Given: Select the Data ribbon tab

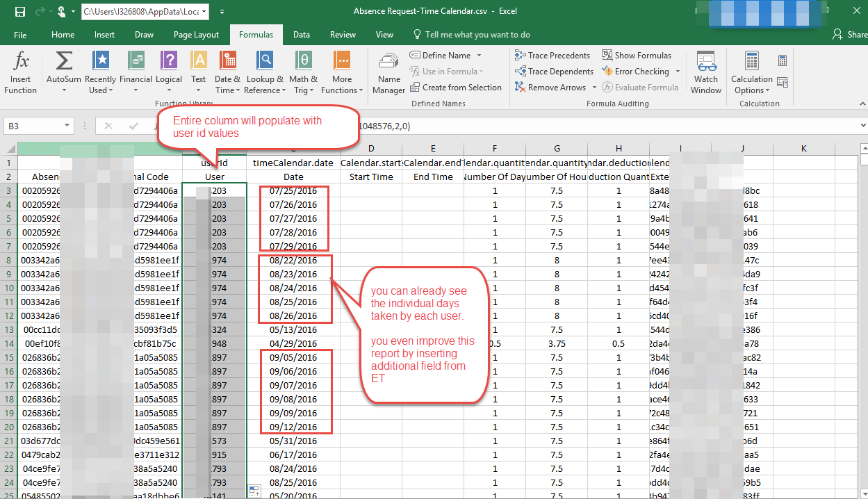Looking at the screenshot, I should pyautogui.click(x=302, y=35).
